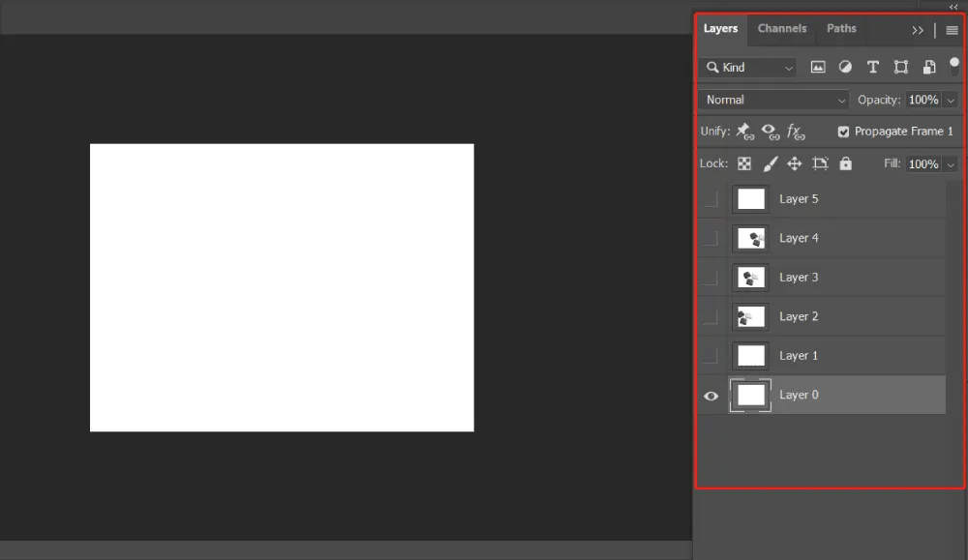Open the Opacity dropdown arrow

[x=950, y=99]
